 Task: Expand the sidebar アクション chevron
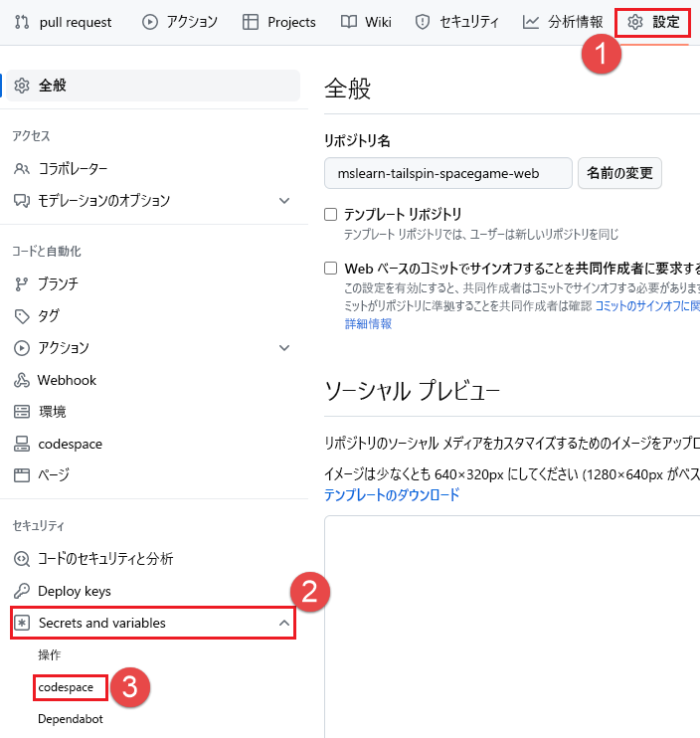click(284, 348)
